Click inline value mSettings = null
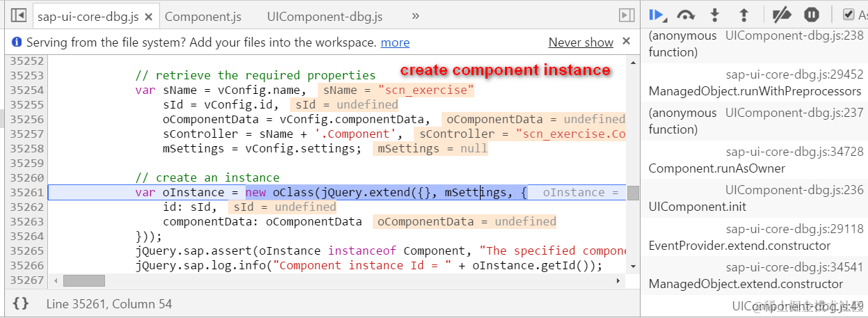 click(x=430, y=148)
